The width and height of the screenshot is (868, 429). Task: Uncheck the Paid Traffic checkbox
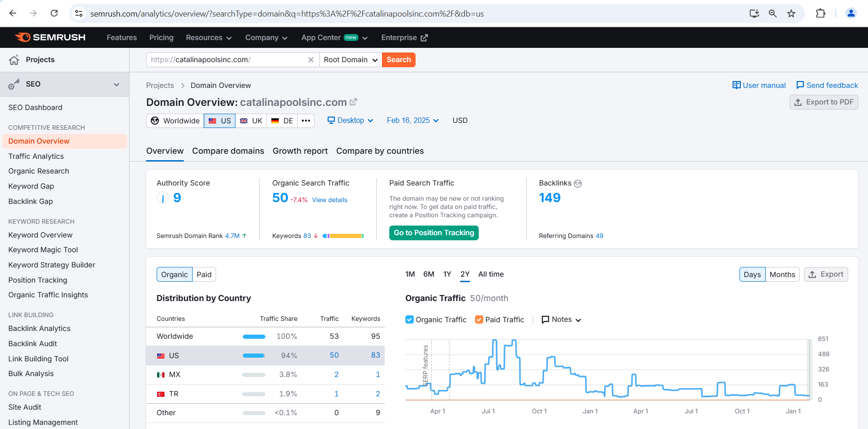pyautogui.click(x=479, y=319)
